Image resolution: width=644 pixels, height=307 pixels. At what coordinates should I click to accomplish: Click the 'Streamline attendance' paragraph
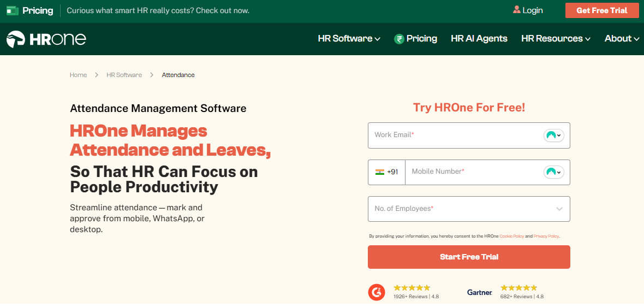click(x=137, y=219)
